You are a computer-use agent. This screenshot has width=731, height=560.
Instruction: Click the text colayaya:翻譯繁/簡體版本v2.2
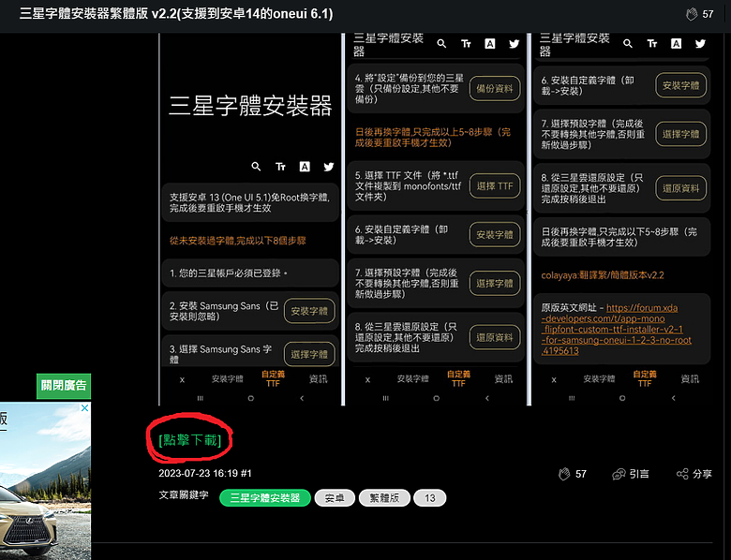[603, 275]
